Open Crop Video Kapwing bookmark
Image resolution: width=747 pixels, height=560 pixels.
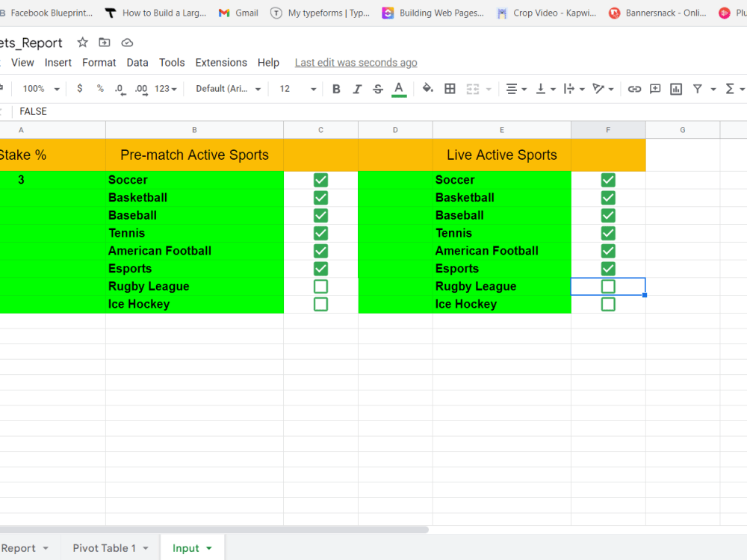pyautogui.click(x=547, y=13)
